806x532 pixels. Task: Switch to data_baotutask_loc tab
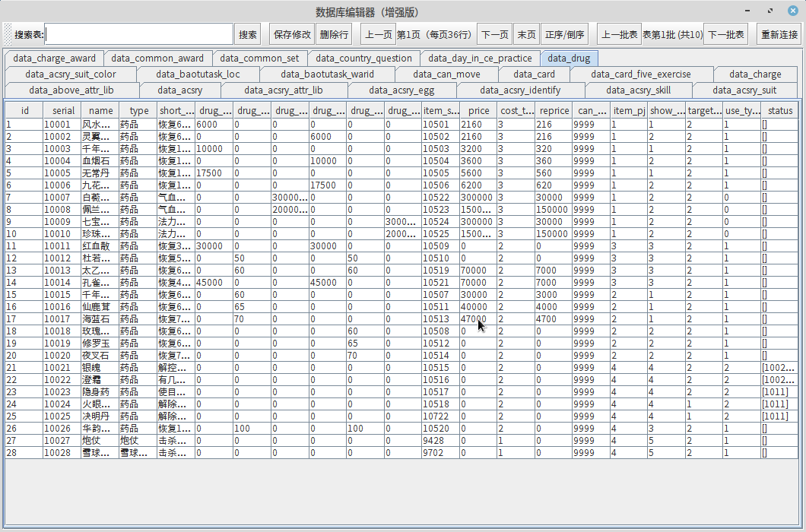click(x=198, y=74)
